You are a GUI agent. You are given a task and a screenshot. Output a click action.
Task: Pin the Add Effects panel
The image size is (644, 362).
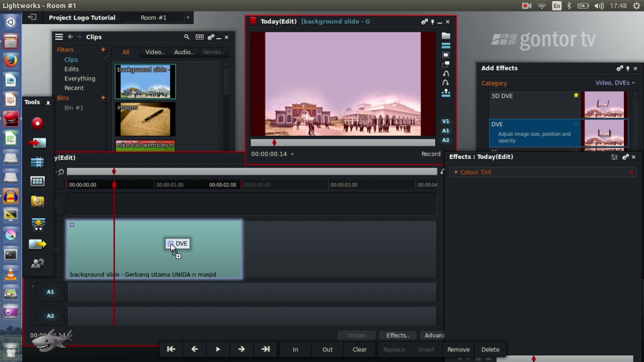[x=628, y=68]
